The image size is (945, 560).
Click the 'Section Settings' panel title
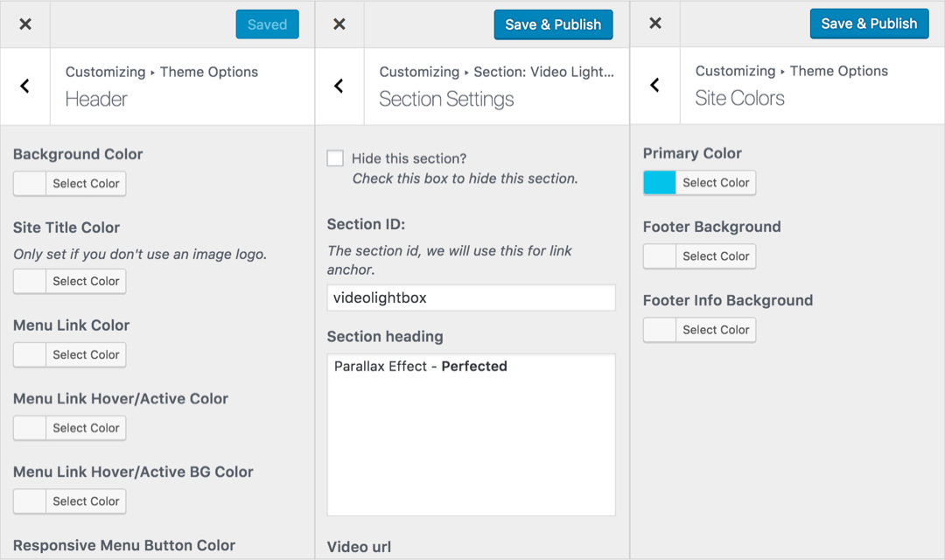click(x=446, y=99)
